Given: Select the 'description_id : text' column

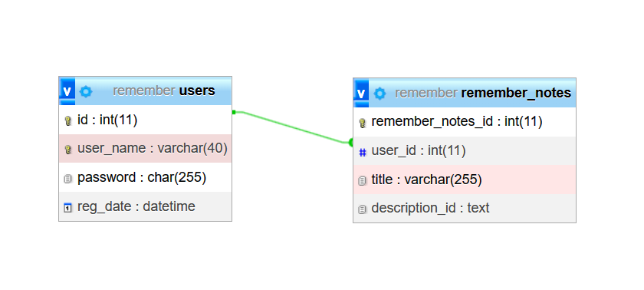Looking at the screenshot, I should [465, 208].
